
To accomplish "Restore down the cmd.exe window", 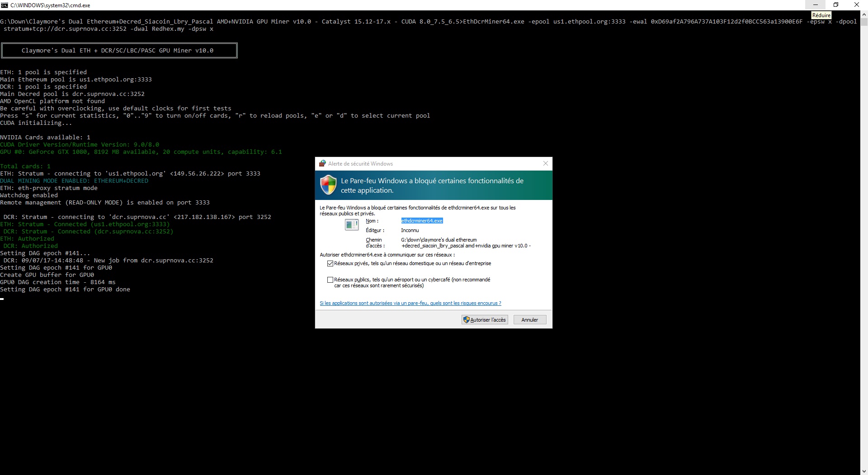I will pyautogui.click(x=836, y=5).
